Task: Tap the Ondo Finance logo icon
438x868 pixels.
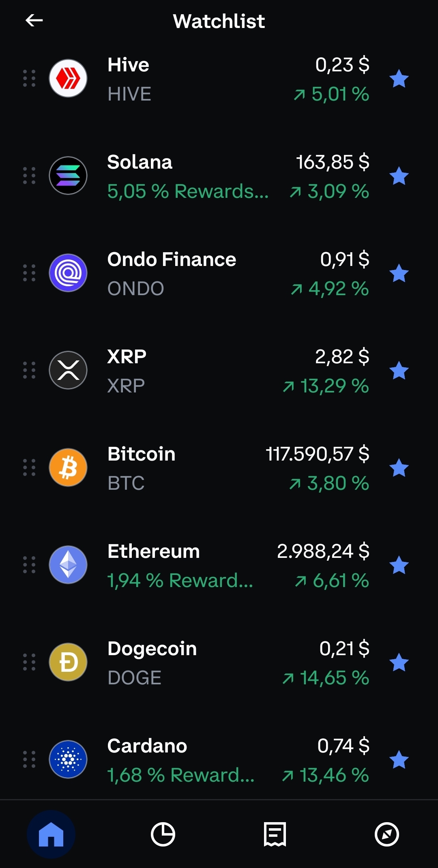Action: click(x=68, y=273)
